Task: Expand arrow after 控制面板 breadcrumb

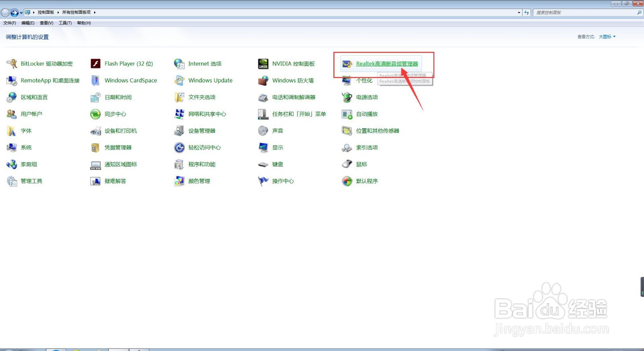Action: 58,12
